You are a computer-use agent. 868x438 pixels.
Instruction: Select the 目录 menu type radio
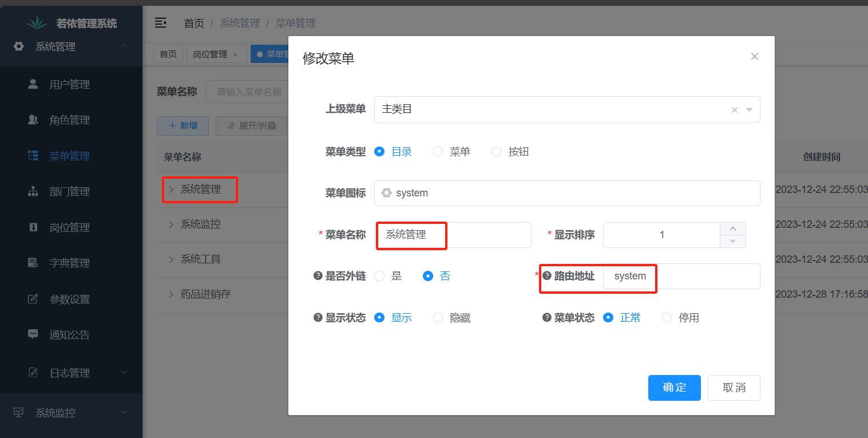click(x=379, y=152)
